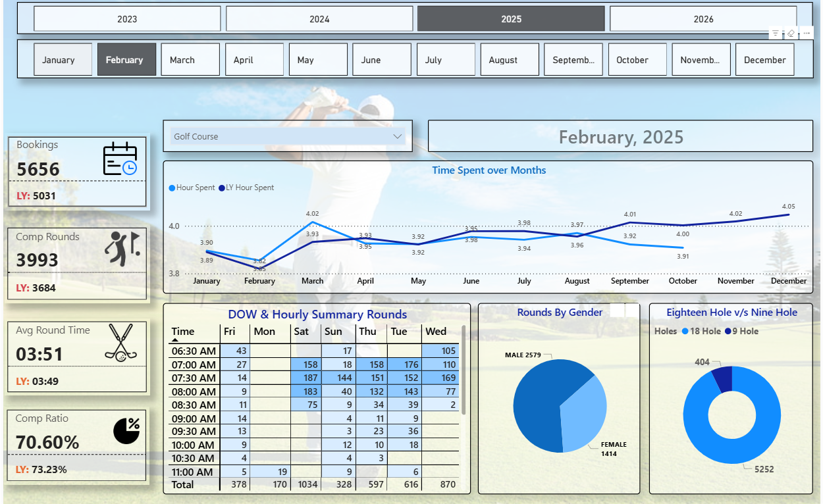Sort by Time using the column arrow
This screenshot has height=504, width=823.
[175, 341]
